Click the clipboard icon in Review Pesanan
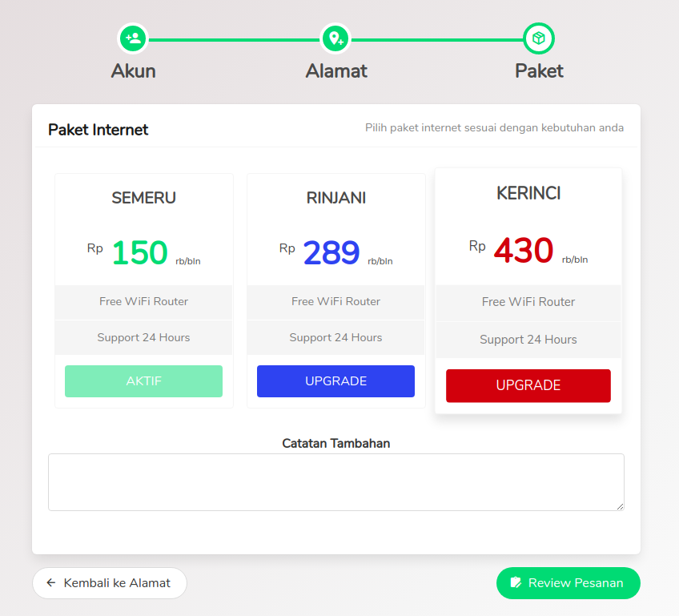This screenshot has width=679, height=616. 516,582
